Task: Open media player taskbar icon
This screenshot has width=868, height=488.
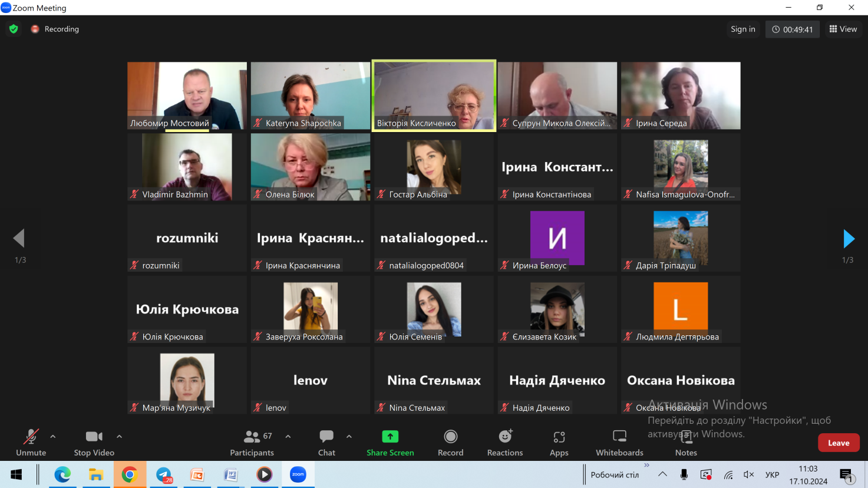Action: click(x=265, y=474)
